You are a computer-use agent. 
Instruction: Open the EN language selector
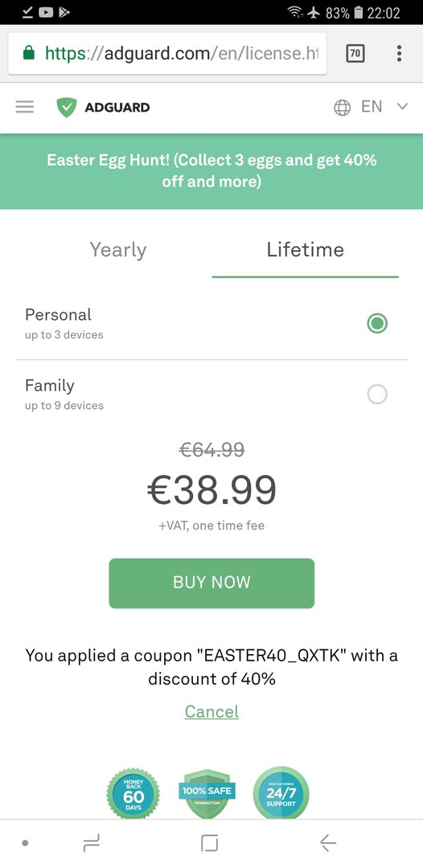(372, 106)
